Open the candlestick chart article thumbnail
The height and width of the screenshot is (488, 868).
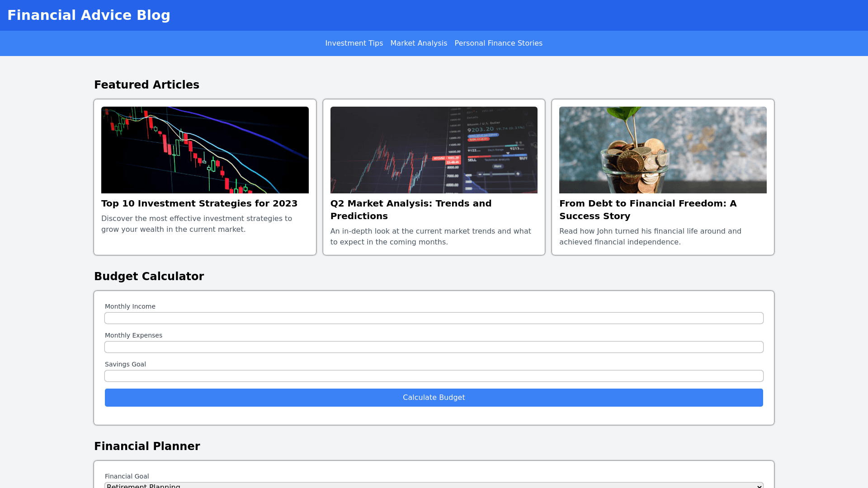point(205,150)
